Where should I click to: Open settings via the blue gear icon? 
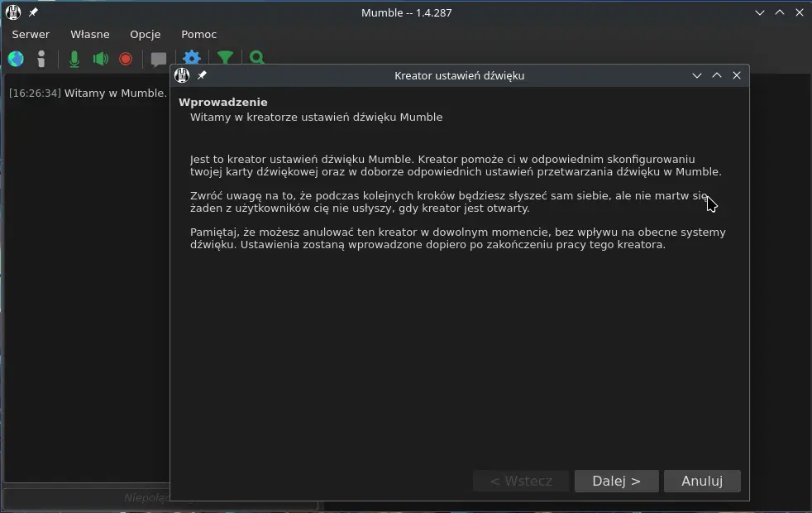(x=192, y=57)
